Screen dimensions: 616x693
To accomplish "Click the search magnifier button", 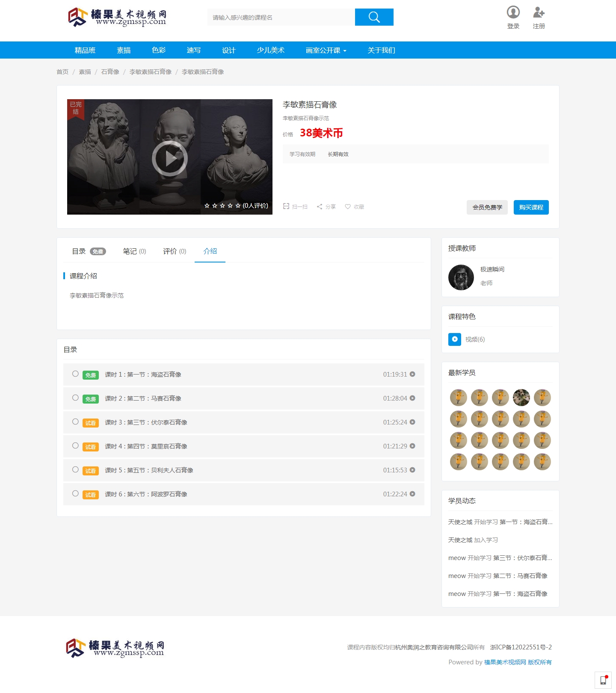I will 374,17.
